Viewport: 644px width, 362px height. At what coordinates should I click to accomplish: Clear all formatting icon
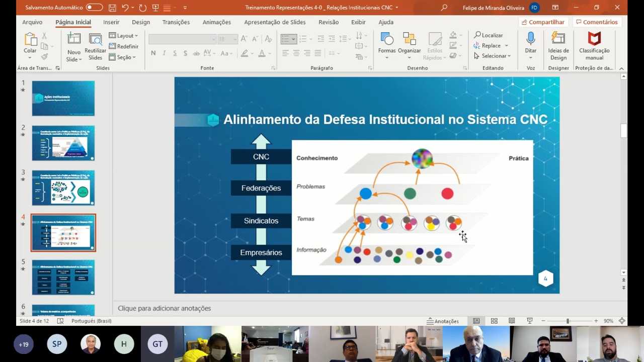268,39
